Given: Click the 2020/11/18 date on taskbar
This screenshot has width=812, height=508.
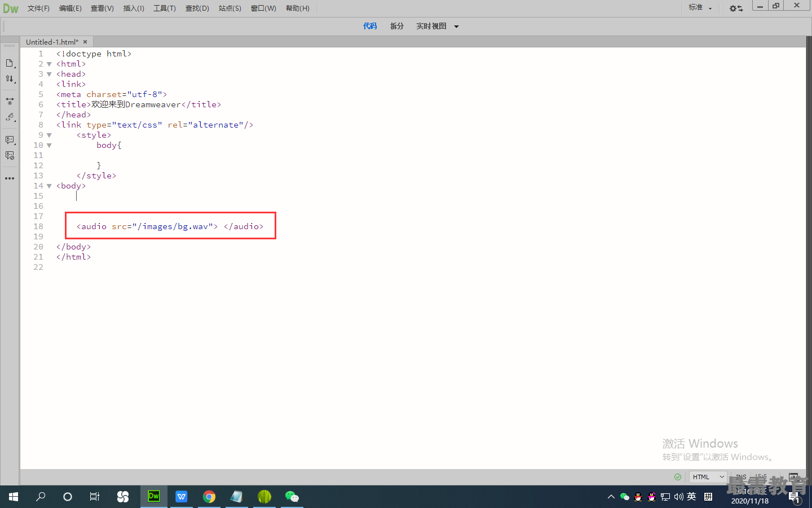Looking at the screenshot, I should pos(750,501).
